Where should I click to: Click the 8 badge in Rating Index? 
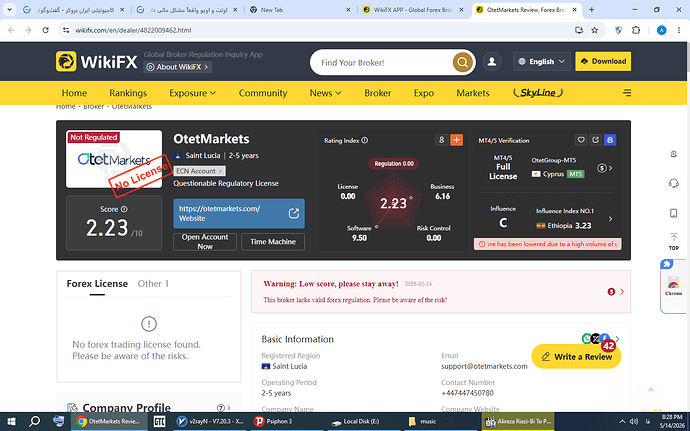(441, 140)
